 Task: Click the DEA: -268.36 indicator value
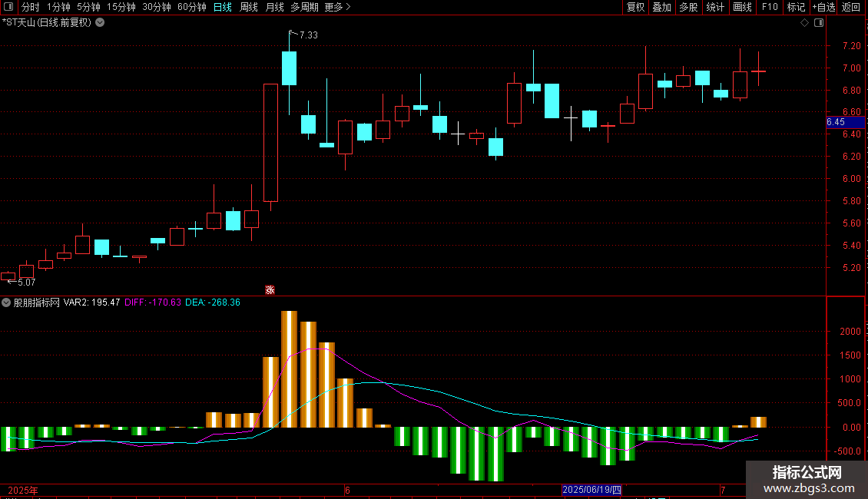213,302
